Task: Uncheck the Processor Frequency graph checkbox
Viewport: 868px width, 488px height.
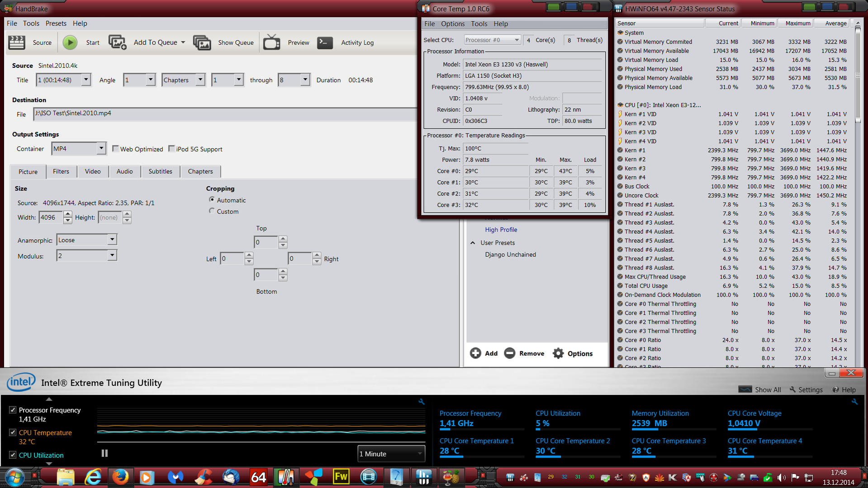Action: point(13,410)
